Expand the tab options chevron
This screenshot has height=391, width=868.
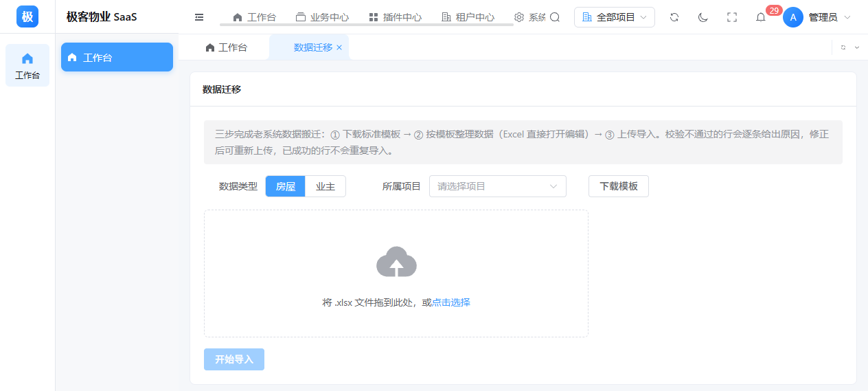point(857,47)
